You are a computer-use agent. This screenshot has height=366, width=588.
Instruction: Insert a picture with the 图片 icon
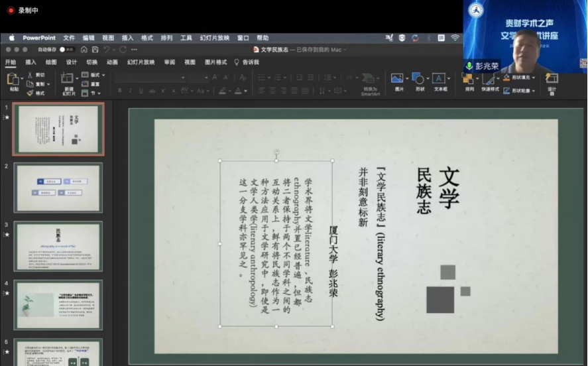[x=398, y=79]
